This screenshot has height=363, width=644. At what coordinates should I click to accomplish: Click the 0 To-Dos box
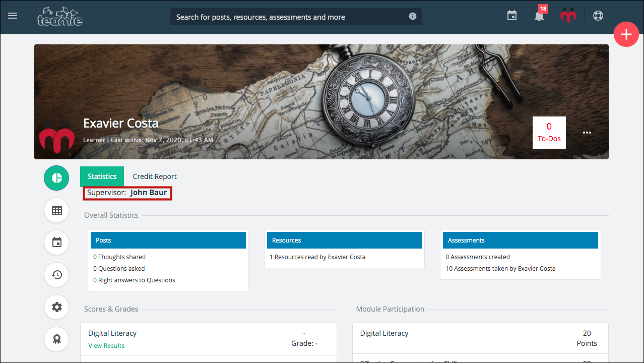pyautogui.click(x=549, y=133)
